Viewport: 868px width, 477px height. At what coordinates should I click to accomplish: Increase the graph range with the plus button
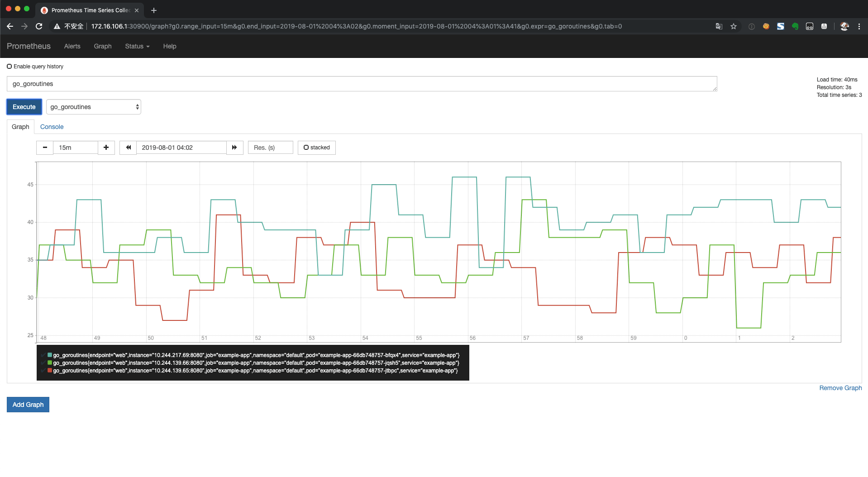(106, 148)
